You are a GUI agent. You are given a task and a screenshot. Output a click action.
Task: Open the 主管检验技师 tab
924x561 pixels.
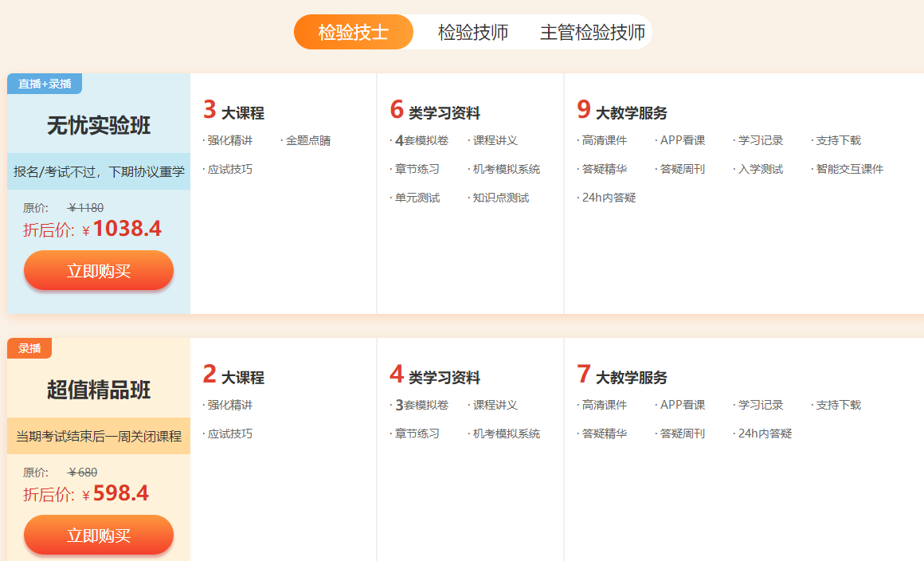click(592, 33)
